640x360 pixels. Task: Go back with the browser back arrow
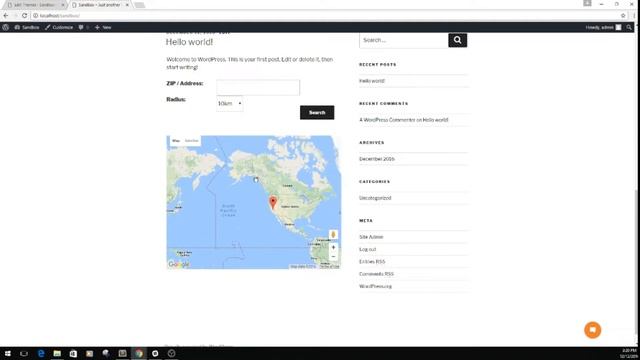click(6, 16)
